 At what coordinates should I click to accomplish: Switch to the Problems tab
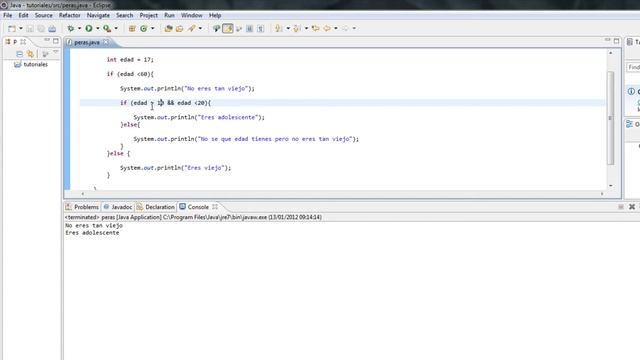pos(82,207)
